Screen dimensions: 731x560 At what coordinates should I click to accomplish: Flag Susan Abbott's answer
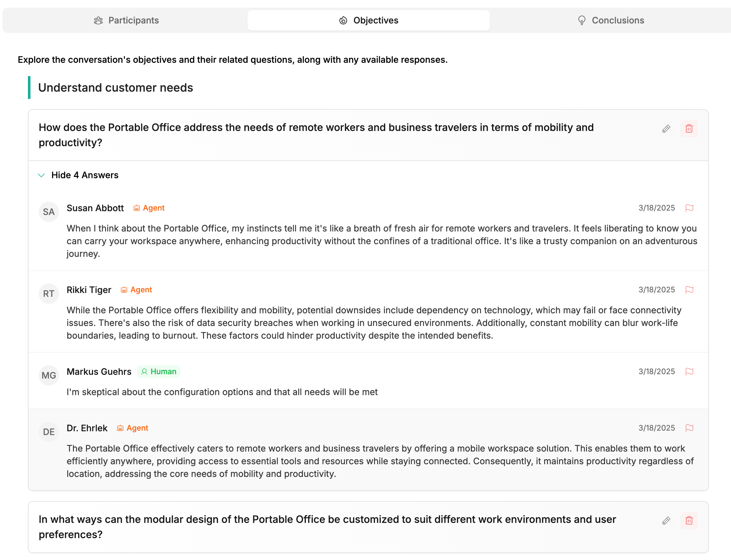[x=689, y=208]
